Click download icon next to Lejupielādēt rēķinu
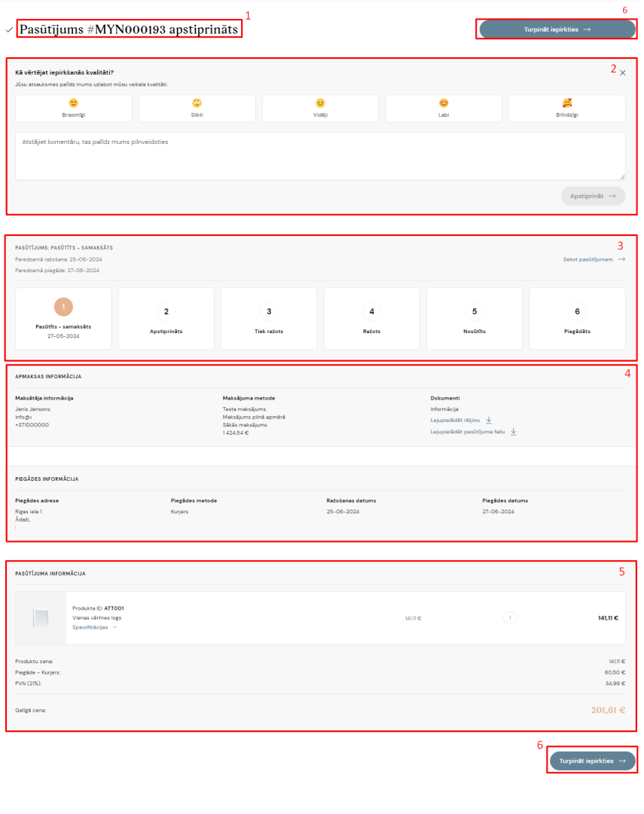The width and height of the screenshot is (644, 814). point(489,420)
